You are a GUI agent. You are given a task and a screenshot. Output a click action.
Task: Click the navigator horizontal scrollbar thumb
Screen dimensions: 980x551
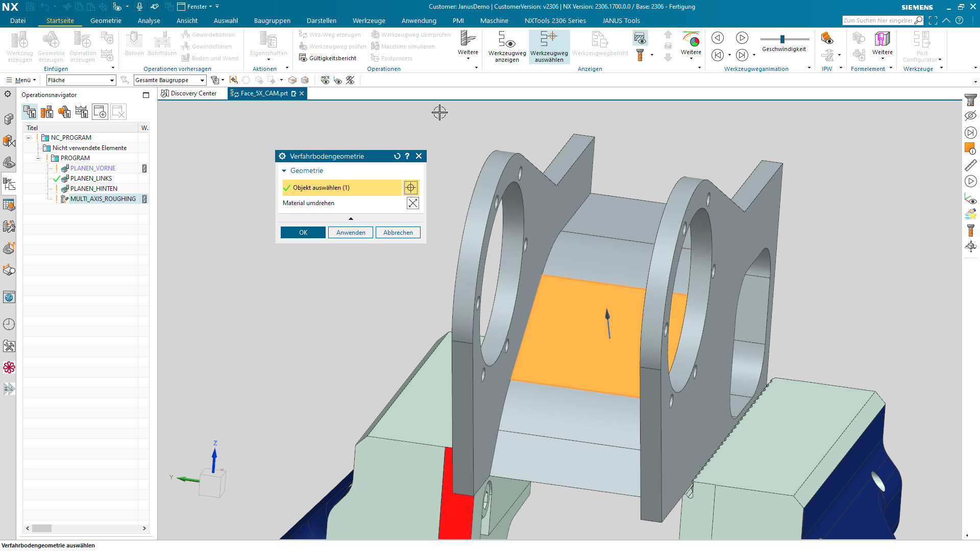click(x=42, y=529)
